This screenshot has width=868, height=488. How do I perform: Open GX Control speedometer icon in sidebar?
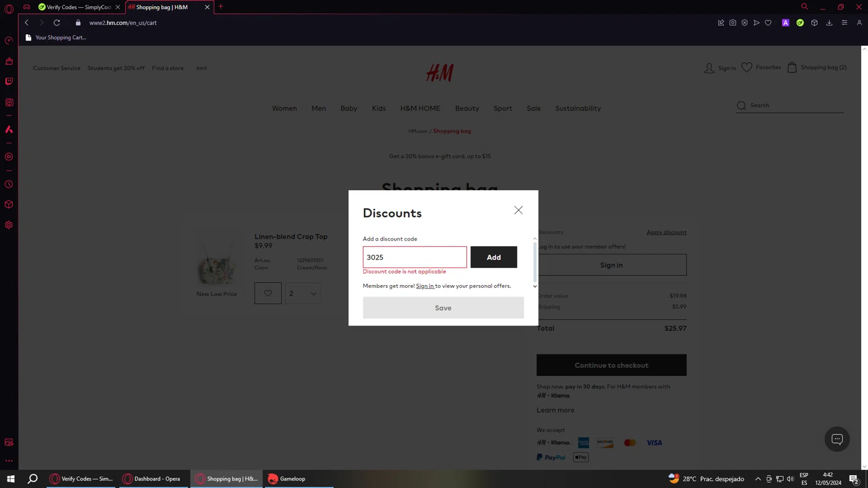click(x=9, y=40)
